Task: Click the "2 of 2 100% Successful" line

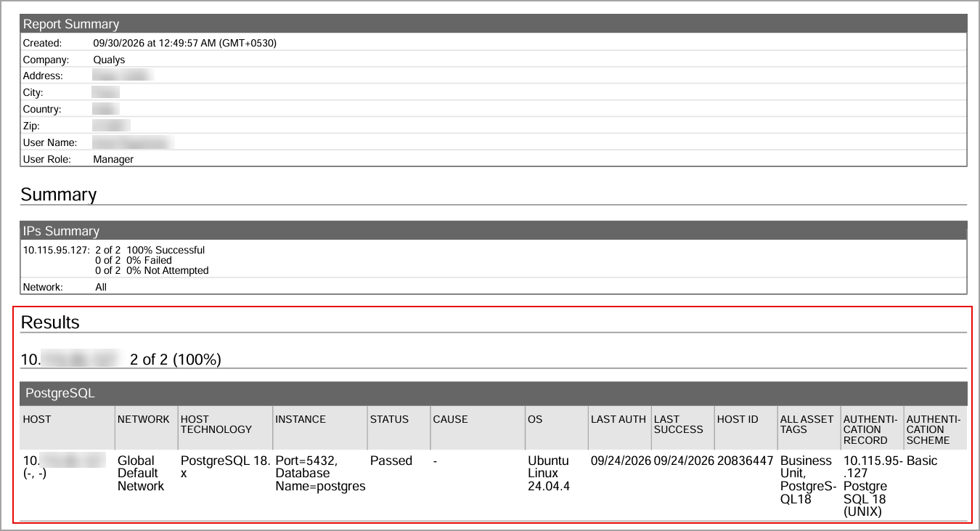Action: 150,250
